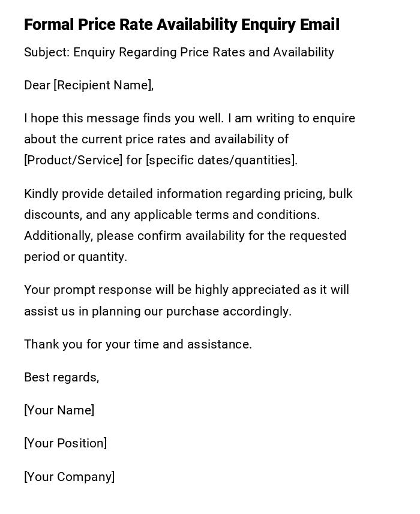
Task: Click the word 'Subject:' in the subject line
Action: (x=47, y=52)
